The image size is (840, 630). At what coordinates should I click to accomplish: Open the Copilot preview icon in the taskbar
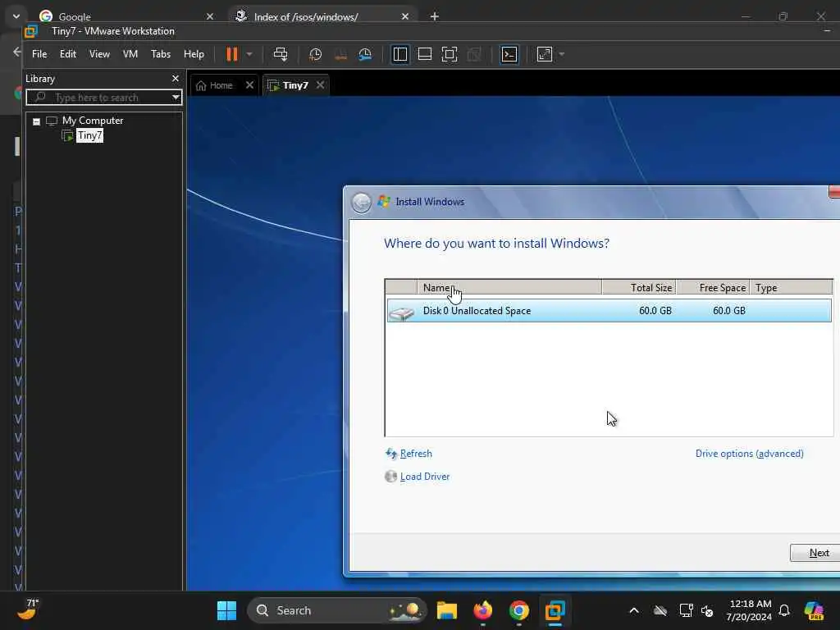click(814, 610)
